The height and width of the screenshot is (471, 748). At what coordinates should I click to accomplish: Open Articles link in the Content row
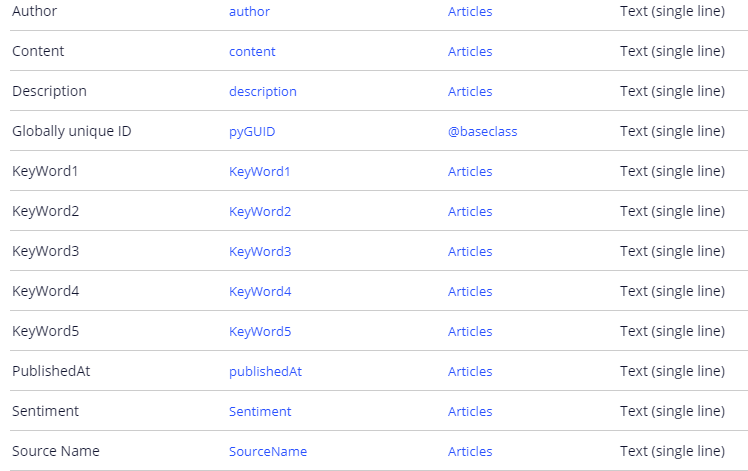tap(470, 51)
